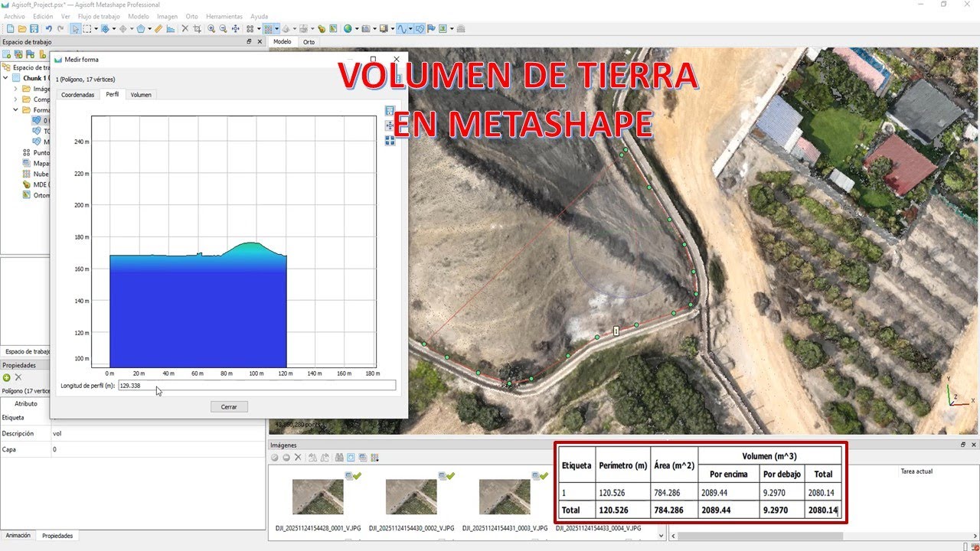Click the Cerrar button

[x=229, y=406]
